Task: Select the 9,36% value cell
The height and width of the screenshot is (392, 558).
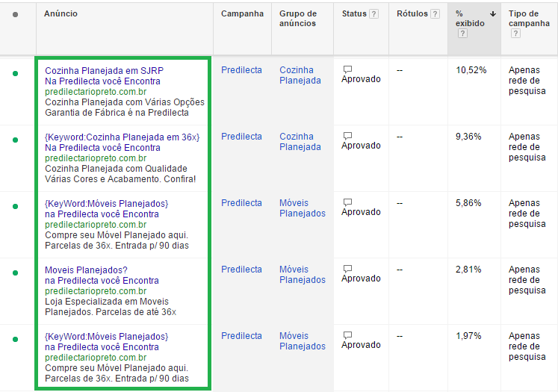Action: [x=468, y=137]
